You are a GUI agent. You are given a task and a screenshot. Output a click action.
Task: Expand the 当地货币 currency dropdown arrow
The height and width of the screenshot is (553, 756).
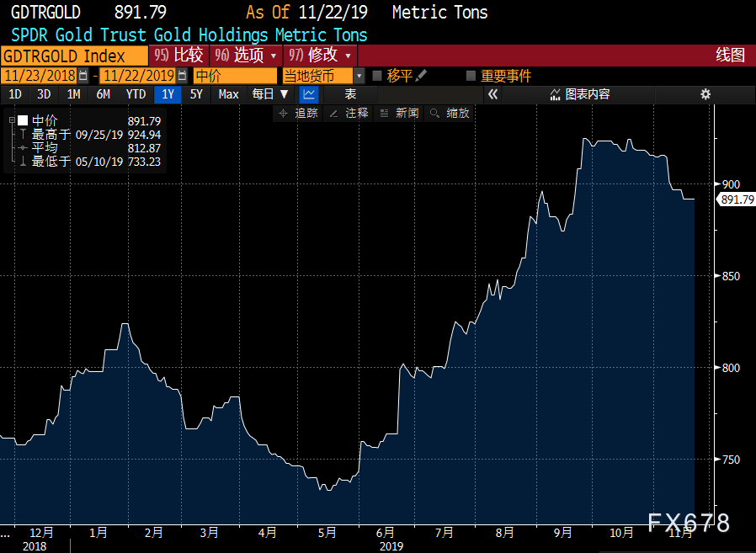pyautogui.click(x=359, y=76)
